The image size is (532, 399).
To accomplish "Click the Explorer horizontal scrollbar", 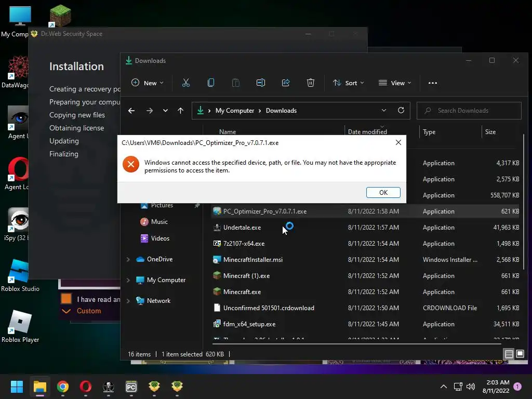I will click(x=356, y=343).
